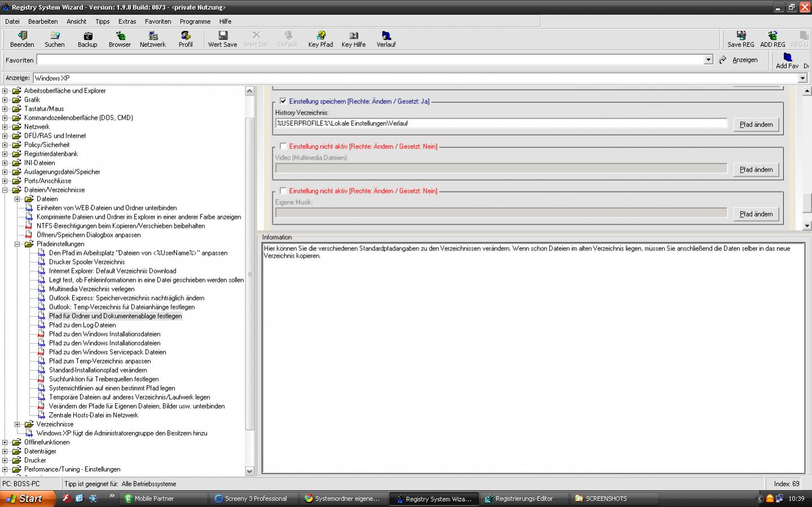The width and height of the screenshot is (812, 507).
Task: Click the clock in the system tray
Action: click(796, 499)
